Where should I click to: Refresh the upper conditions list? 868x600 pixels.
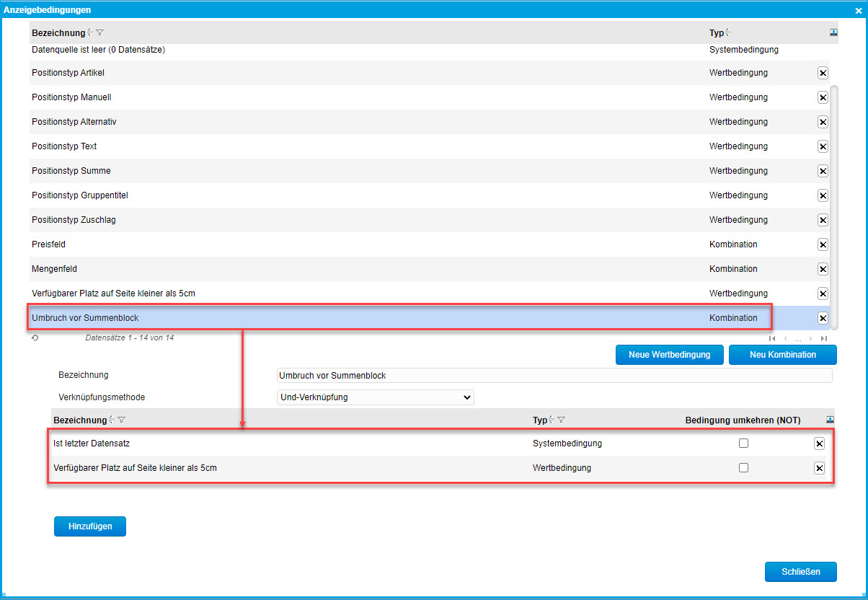35,338
